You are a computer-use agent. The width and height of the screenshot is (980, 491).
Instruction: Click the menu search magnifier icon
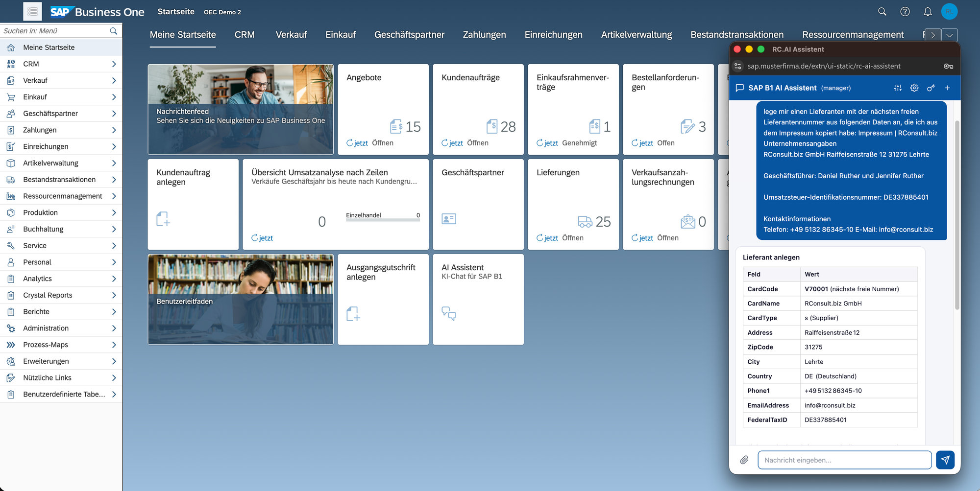[113, 31]
